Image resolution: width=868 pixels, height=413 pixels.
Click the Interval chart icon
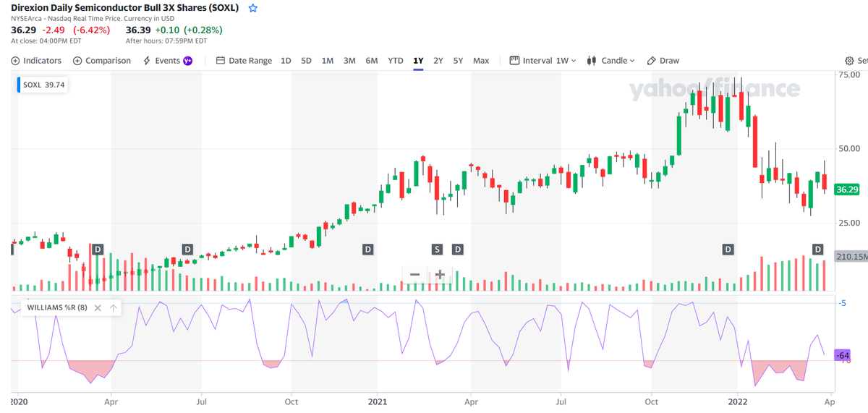click(514, 61)
